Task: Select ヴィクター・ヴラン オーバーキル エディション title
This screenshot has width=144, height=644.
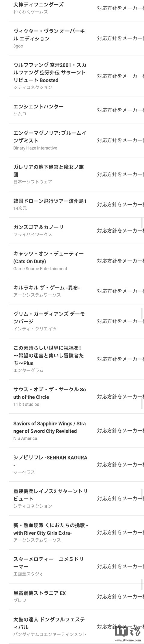Action: click(49, 35)
